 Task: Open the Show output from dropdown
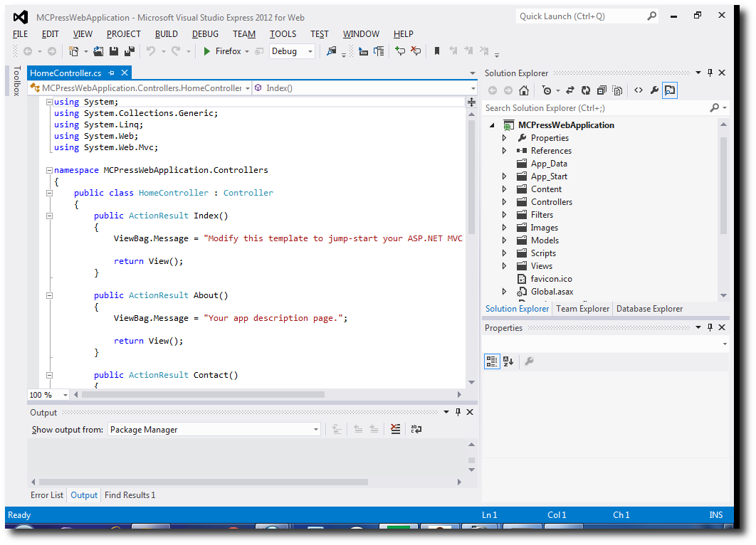(x=214, y=429)
